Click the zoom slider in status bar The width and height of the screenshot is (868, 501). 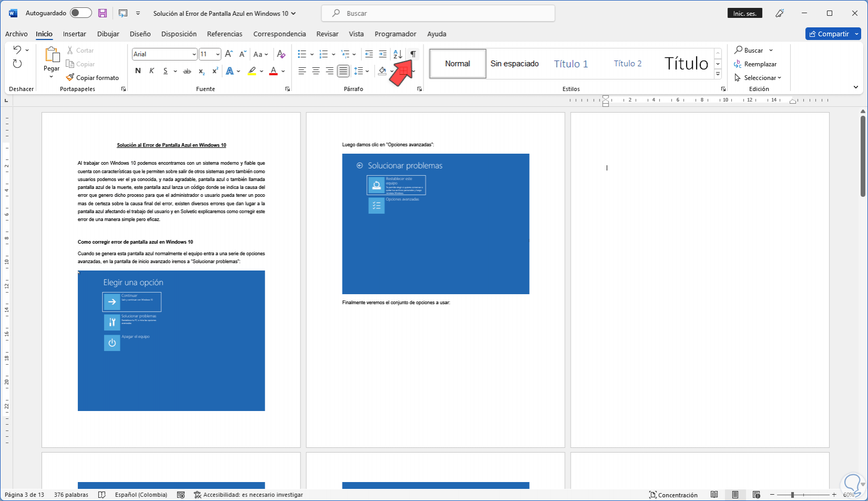(x=792, y=495)
